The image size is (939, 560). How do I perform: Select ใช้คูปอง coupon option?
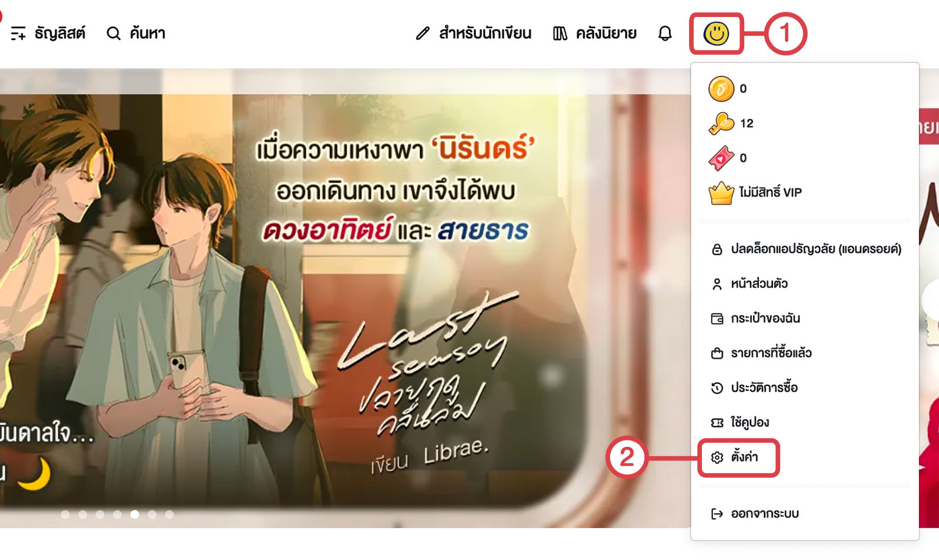click(739, 422)
